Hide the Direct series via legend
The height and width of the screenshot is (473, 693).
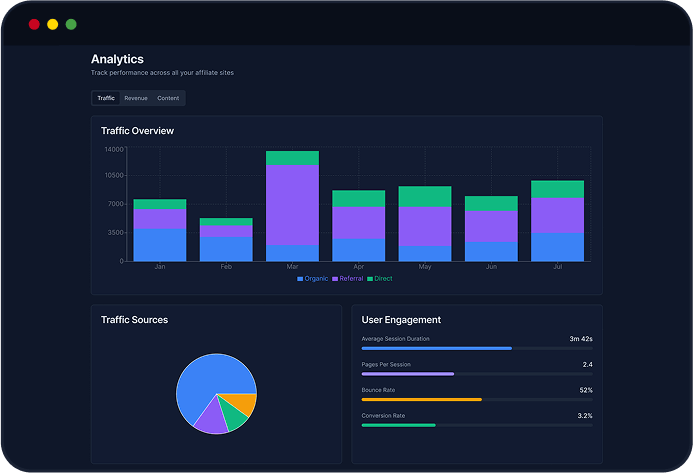click(379, 278)
